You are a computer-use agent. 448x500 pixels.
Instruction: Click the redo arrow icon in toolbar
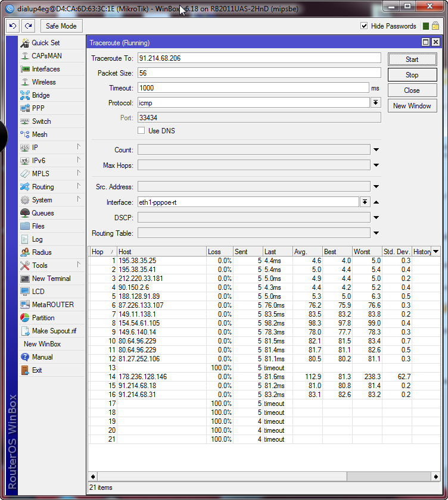(x=28, y=26)
